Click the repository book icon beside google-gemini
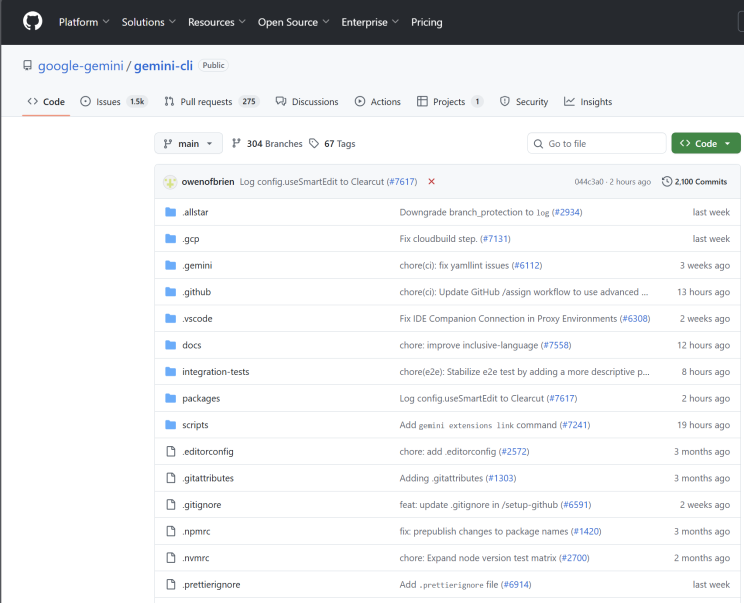The width and height of the screenshot is (744, 603). pyautogui.click(x=28, y=65)
